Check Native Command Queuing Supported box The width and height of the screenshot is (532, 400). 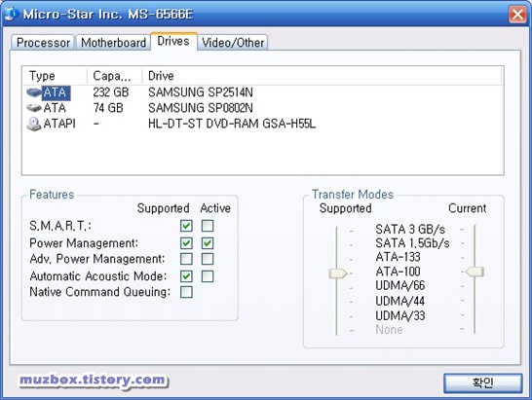pos(186,292)
